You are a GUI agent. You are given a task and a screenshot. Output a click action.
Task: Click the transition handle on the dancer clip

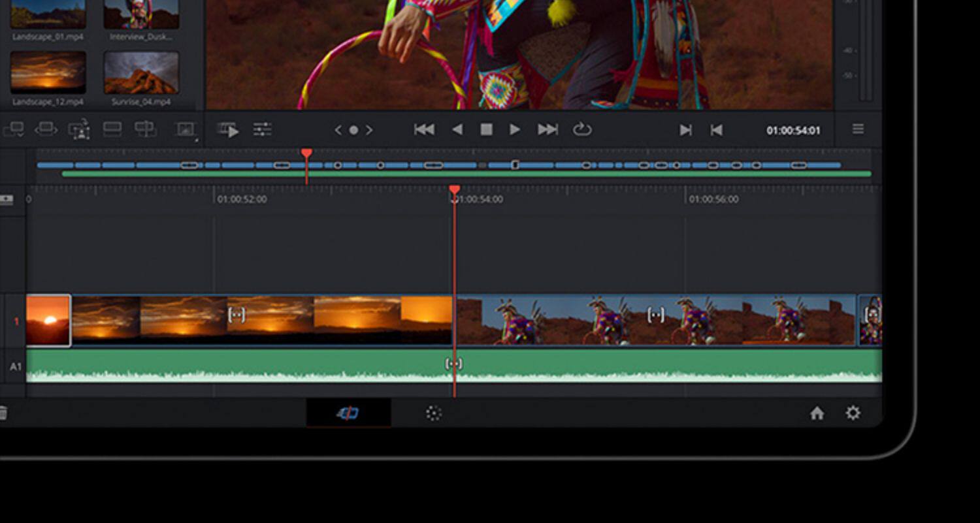click(655, 315)
